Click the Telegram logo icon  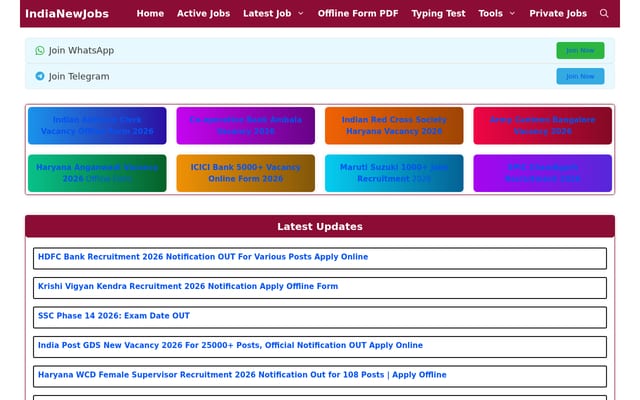(x=40, y=76)
